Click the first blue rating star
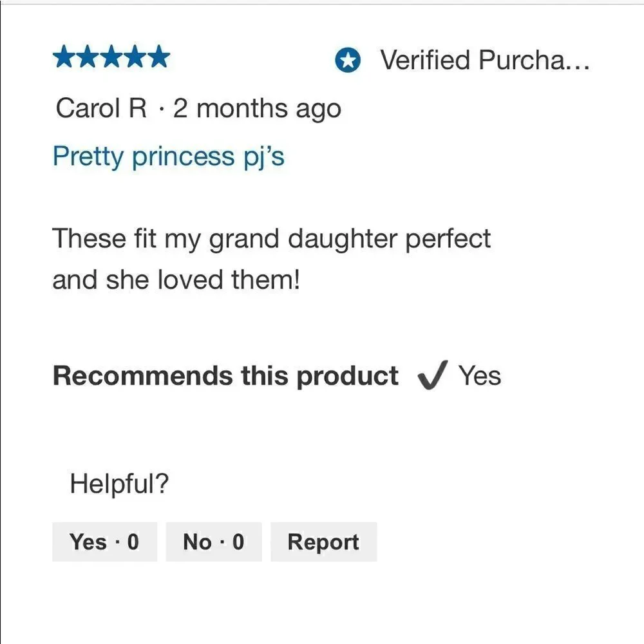644x644 pixels. tap(65, 57)
